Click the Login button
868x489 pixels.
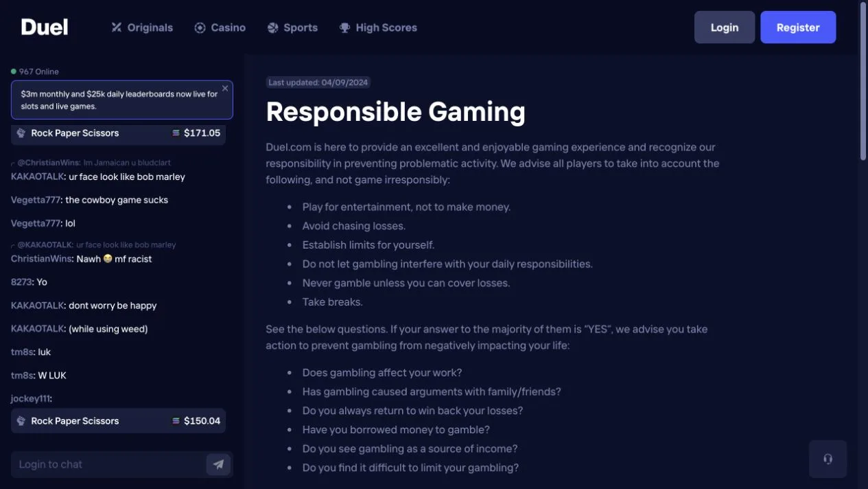[725, 27]
